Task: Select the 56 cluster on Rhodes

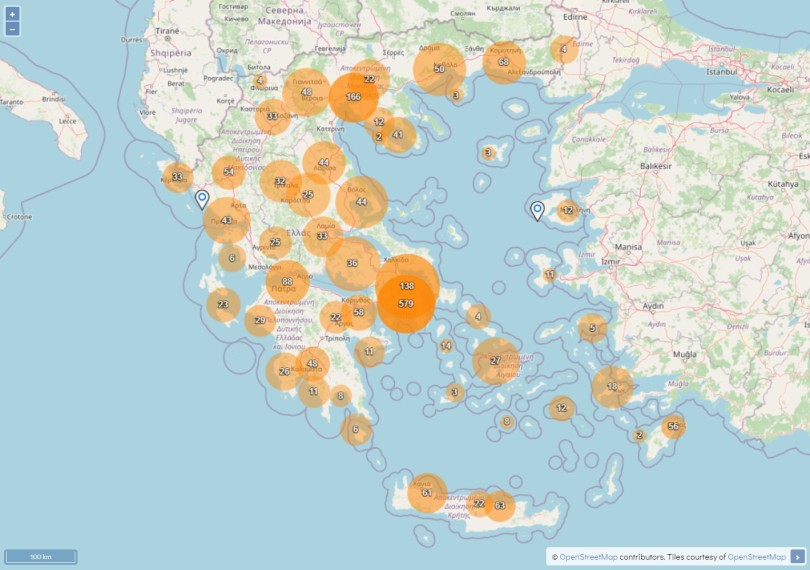Action: click(673, 426)
